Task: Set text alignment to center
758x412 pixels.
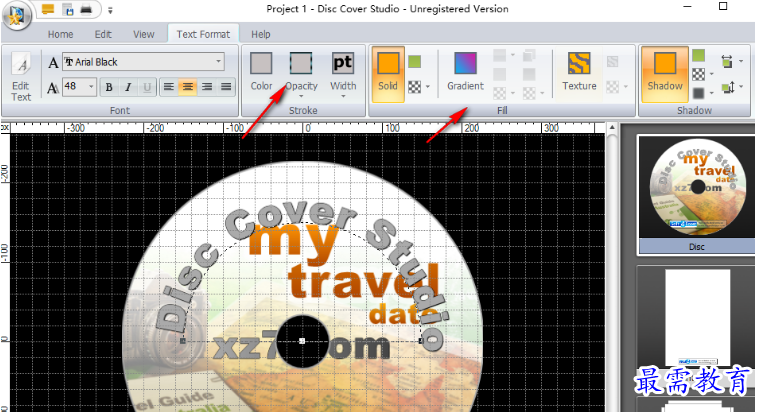Action: (x=188, y=87)
